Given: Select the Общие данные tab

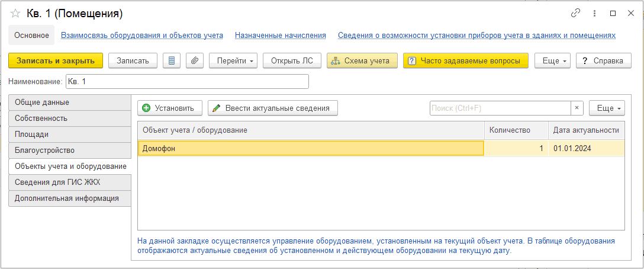Looking at the screenshot, I should click(x=70, y=103).
